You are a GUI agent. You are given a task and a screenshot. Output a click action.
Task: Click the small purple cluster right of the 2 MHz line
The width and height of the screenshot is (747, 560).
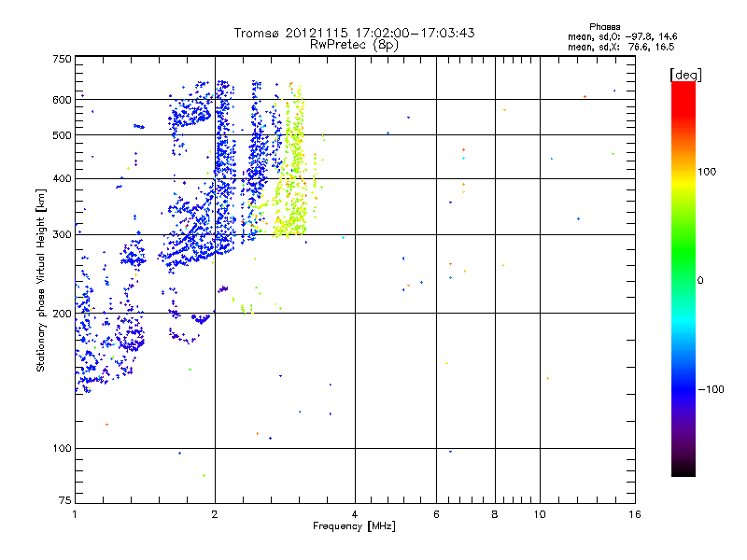click(223, 288)
